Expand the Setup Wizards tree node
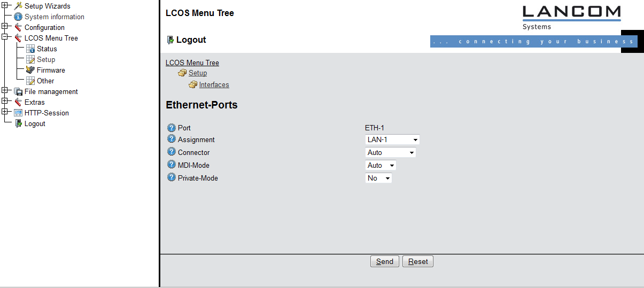 point(5,5)
